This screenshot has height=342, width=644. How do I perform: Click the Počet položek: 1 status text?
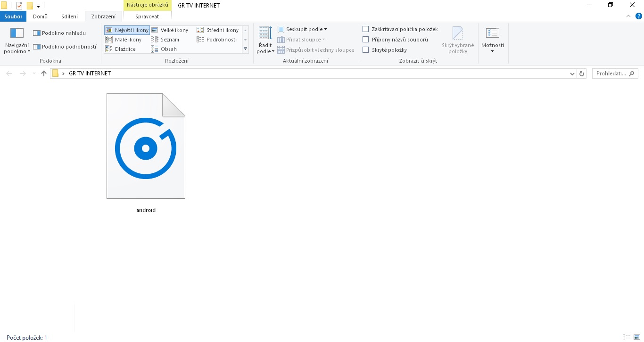(27, 338)
